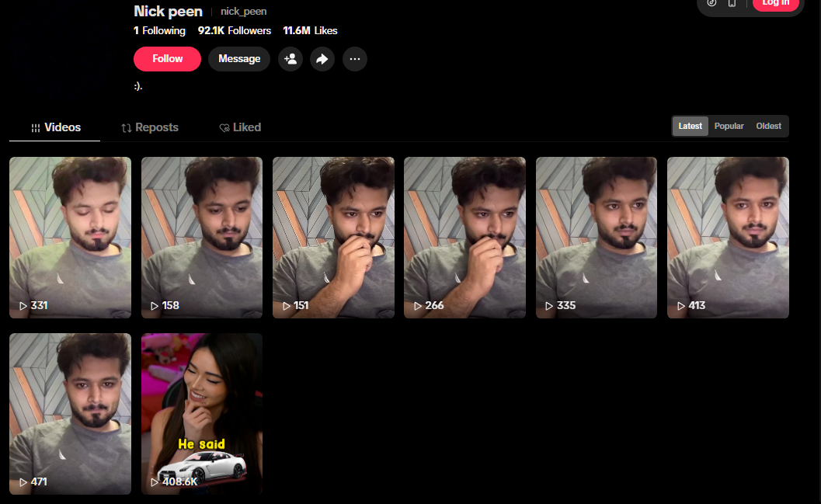Open the video with 266 views
Viewport: 821px width, 504px height.
(x=464, y=238)
